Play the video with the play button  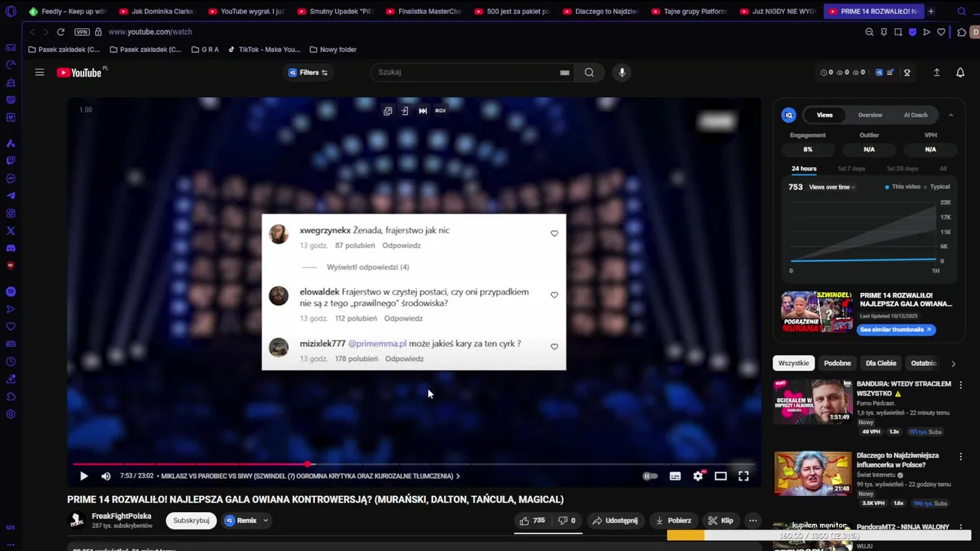(83, 476)
